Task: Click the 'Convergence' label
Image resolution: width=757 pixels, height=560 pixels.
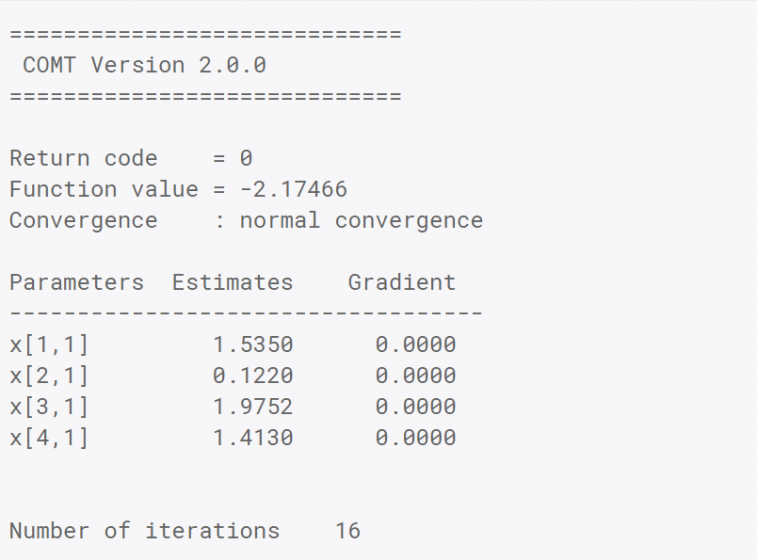Action: (84, 221)
